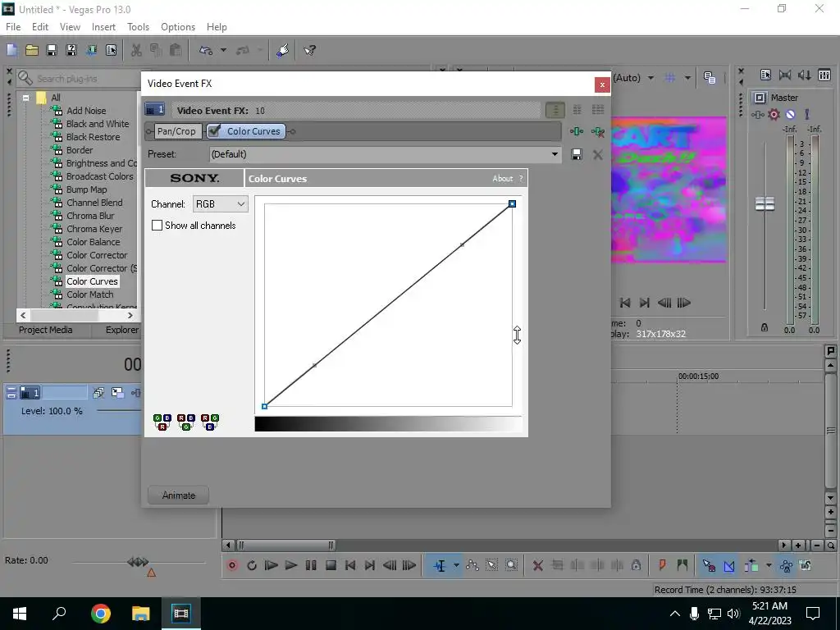Image resolution: width=840 pixels, height=630 pixels.
Task: Open the Channel RGB dropdown
Action: (220, 204)
